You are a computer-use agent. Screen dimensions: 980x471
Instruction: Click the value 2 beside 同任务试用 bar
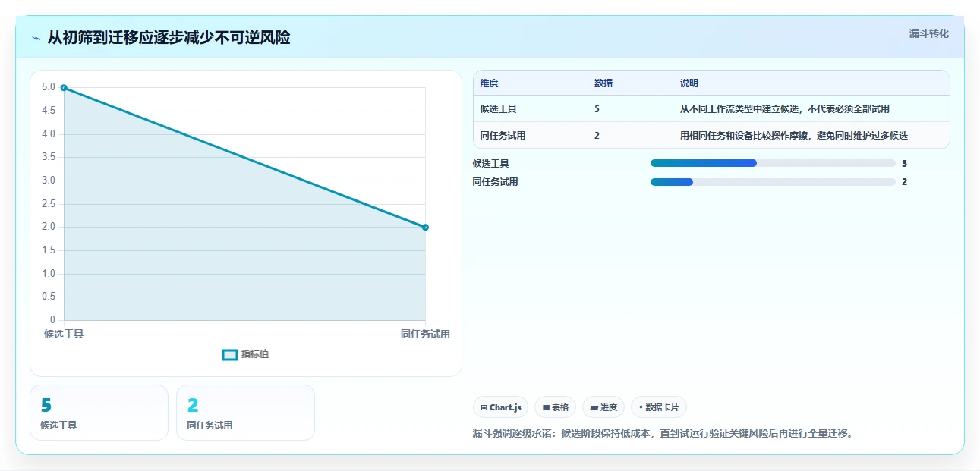tap(904, 181)
